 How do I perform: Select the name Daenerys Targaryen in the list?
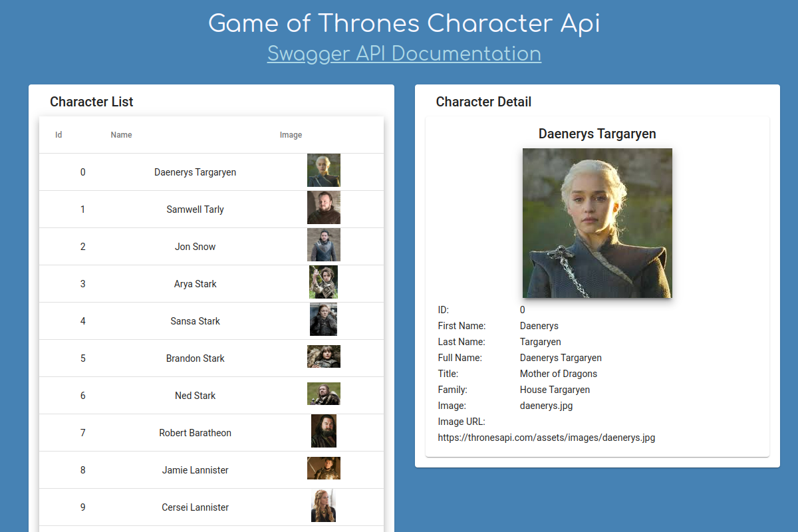(196, 172)
